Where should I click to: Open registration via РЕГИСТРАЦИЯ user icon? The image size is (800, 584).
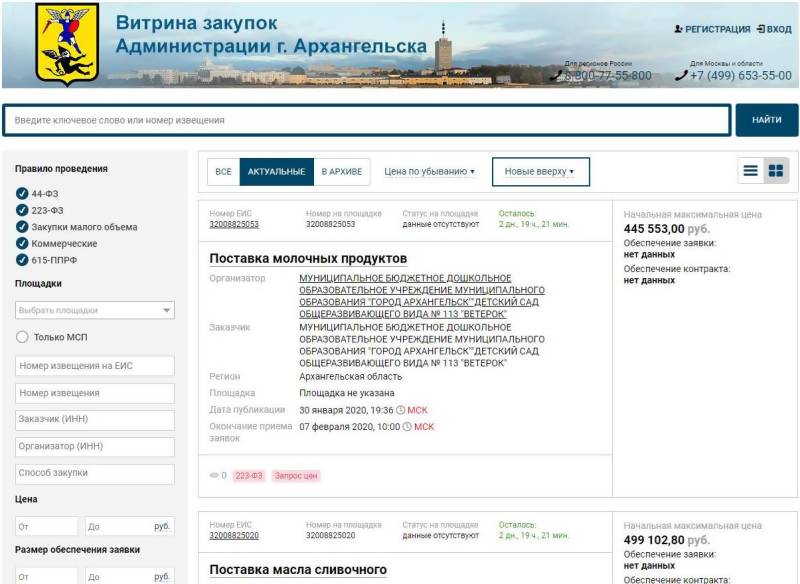[x=680, y=30]
